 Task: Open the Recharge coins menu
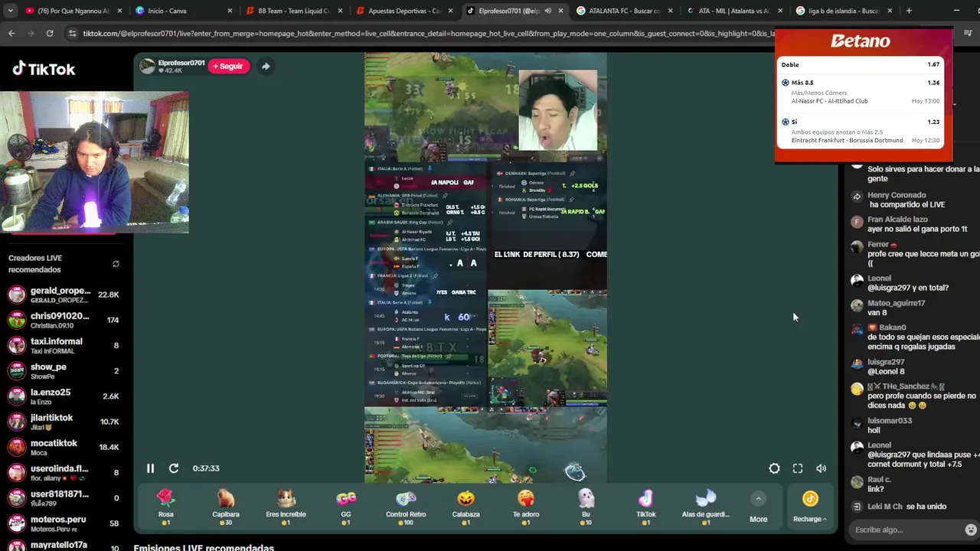pyautogui.click(x=810, y=508)
